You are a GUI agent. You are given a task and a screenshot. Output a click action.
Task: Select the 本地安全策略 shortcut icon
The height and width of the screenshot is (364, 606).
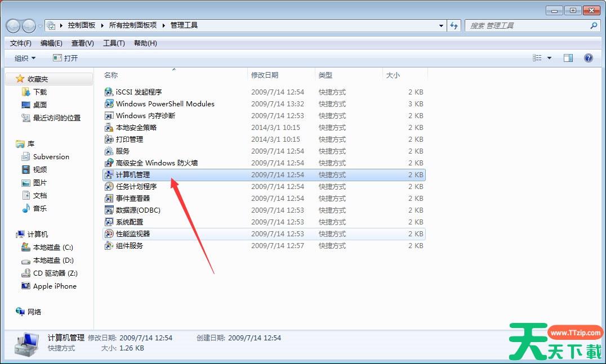coord(109,127)
